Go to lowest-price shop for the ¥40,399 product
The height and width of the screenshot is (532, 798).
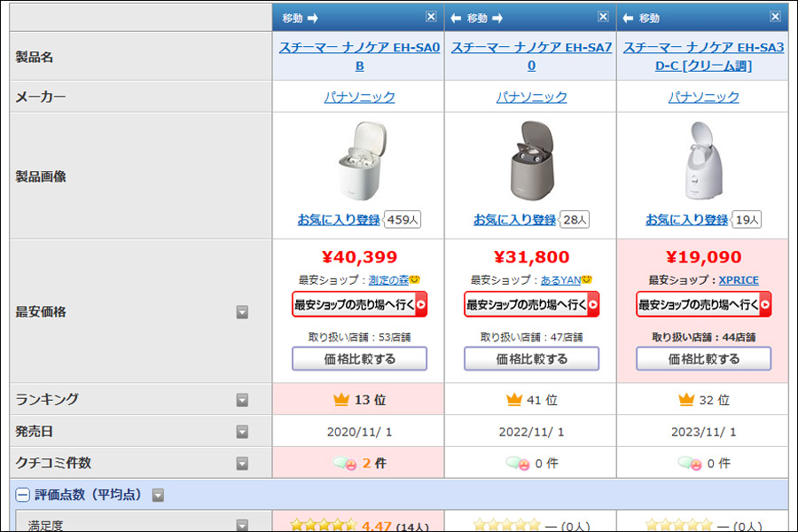pos(359,304)
